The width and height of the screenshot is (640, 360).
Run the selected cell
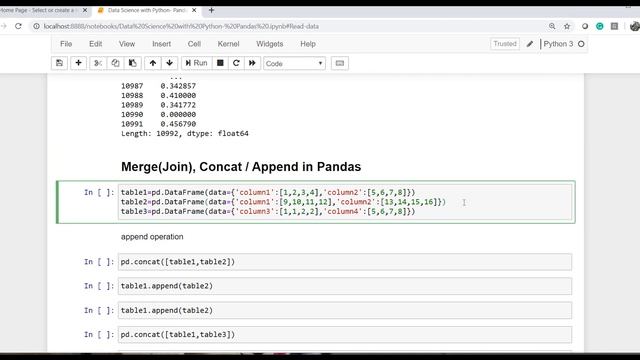click(196, 63)
